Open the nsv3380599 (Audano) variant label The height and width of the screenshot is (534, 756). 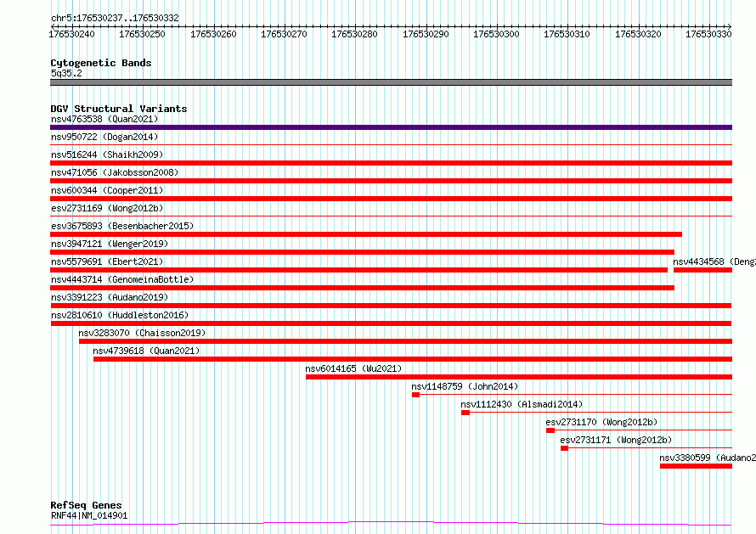point(708,458)
